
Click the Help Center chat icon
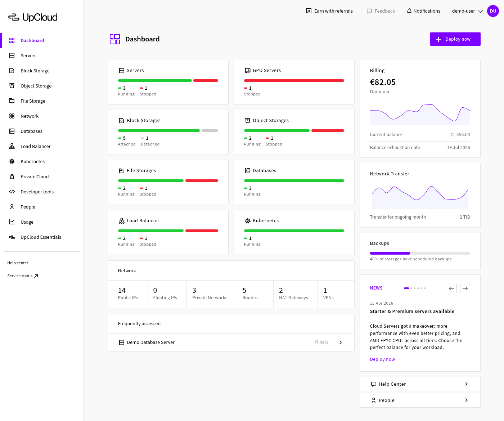pyautogui.click(x=374, y=384)
